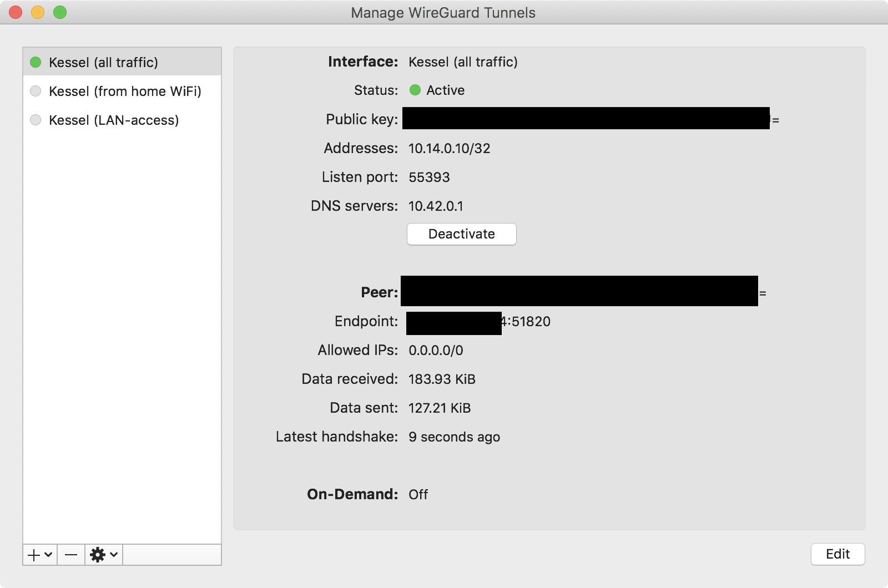888x588 pixels.
Task: Remove the selected tunnel with minus button
Action: [x=71, y=555]
